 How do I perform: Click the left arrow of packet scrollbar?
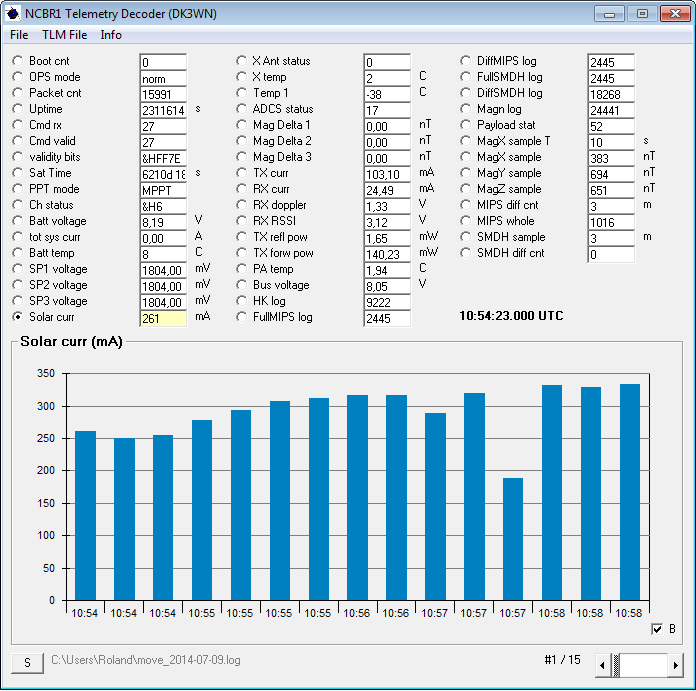click(x=602, y=665)
